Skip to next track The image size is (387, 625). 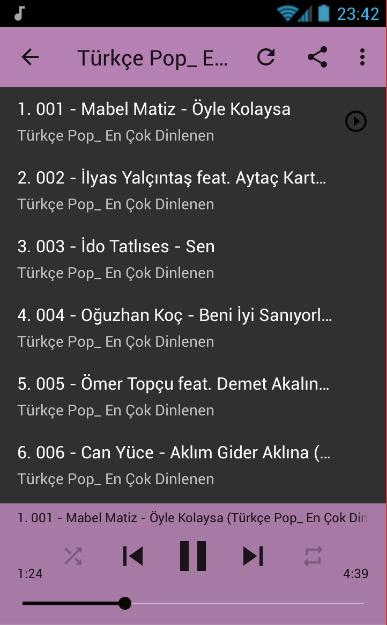coord(253,556)
